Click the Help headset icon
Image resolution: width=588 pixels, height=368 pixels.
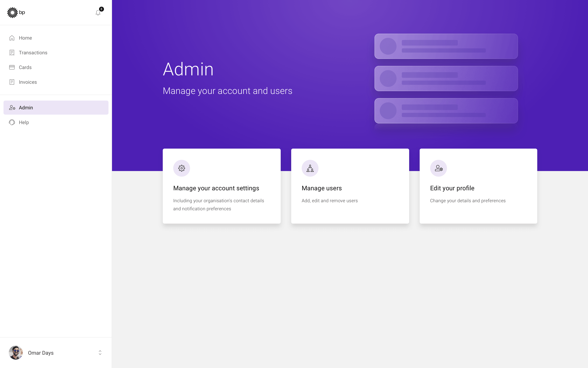point(12,122)
